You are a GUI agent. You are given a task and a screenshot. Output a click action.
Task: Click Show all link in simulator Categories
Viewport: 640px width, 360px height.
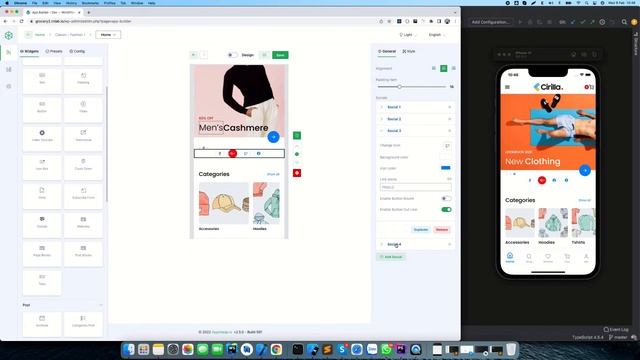click(x=584, y=200)
